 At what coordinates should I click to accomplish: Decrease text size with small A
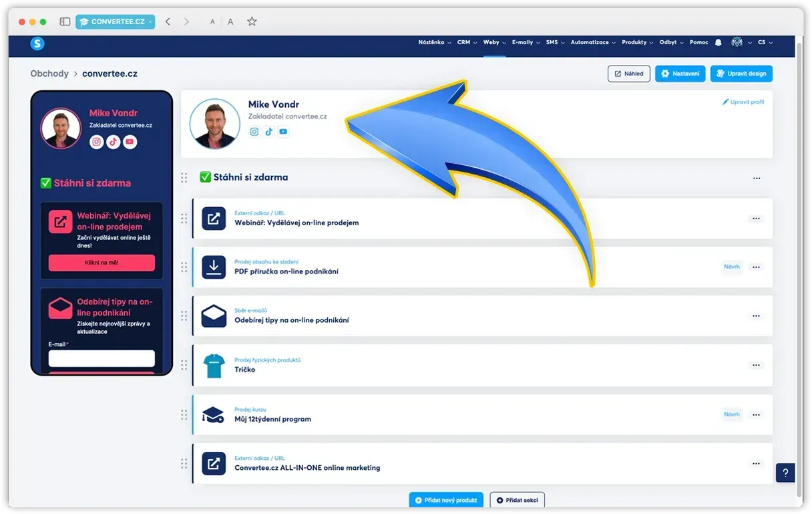click(212, 22)
